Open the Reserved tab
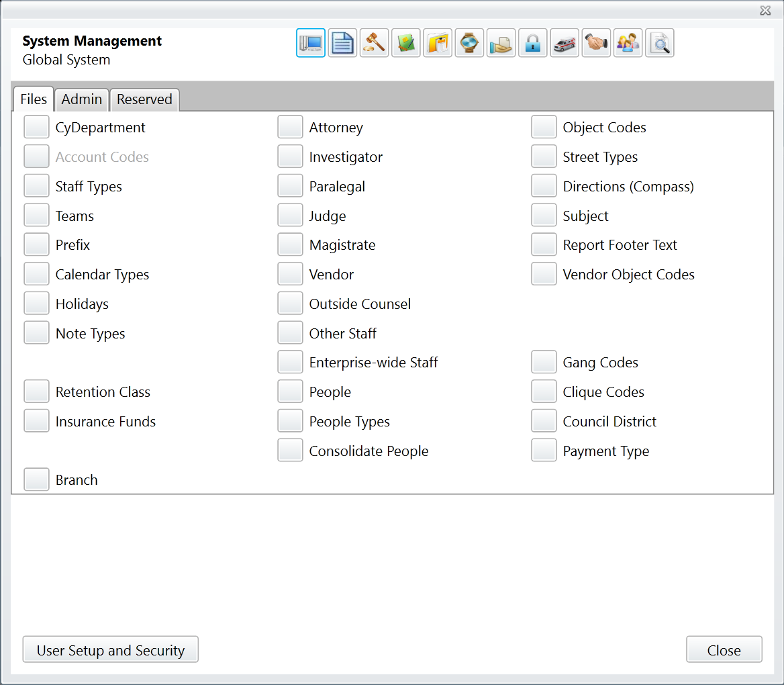 pos(144,99)
